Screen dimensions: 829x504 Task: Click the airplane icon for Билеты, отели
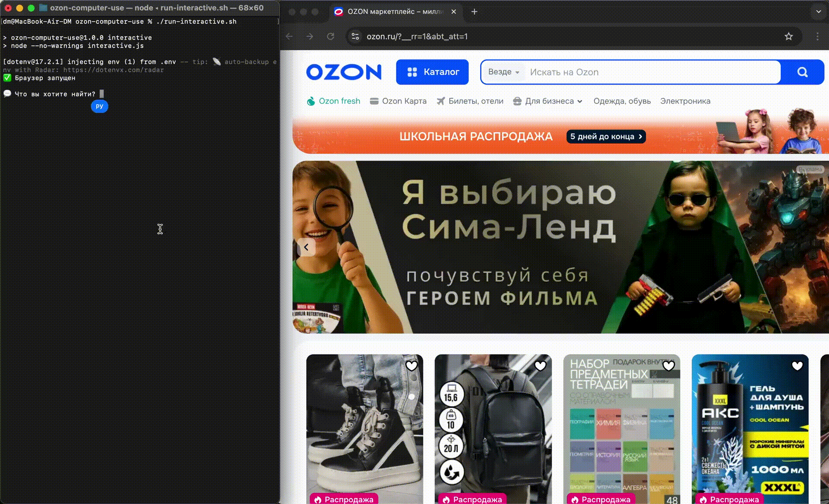tap(441, 101)
